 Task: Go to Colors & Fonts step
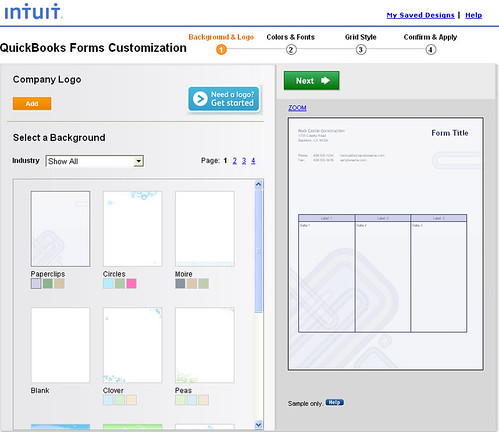pos(290,37)
